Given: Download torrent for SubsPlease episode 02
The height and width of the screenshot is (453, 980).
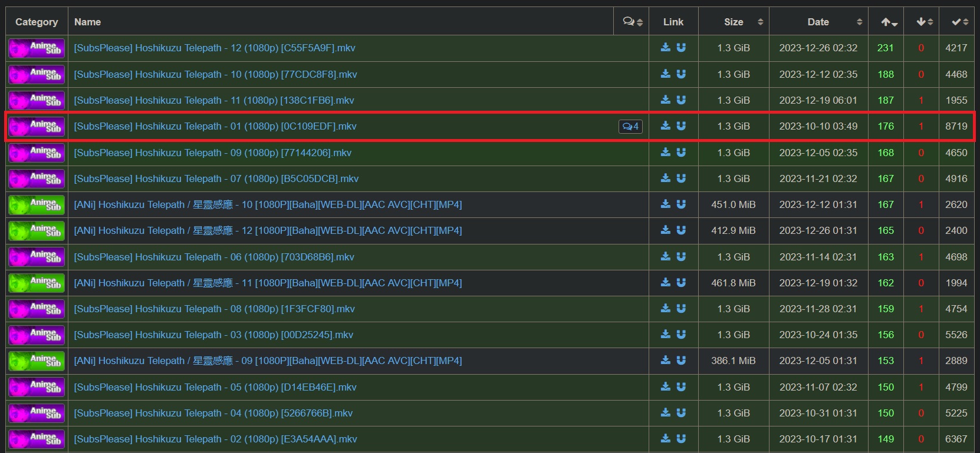Looking at the screenshot, I should click(x=666, y=439).
